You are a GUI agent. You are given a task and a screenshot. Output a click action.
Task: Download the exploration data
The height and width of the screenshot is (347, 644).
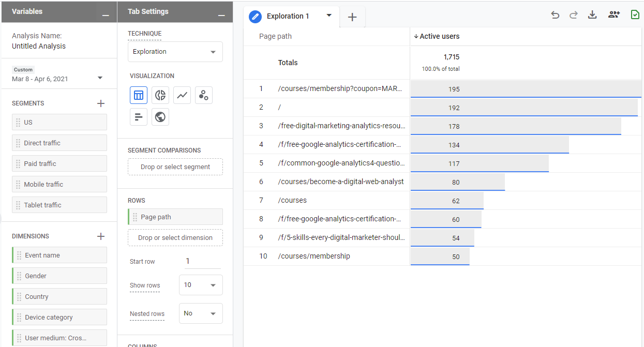pyautogui.click(x=592, y=15)
